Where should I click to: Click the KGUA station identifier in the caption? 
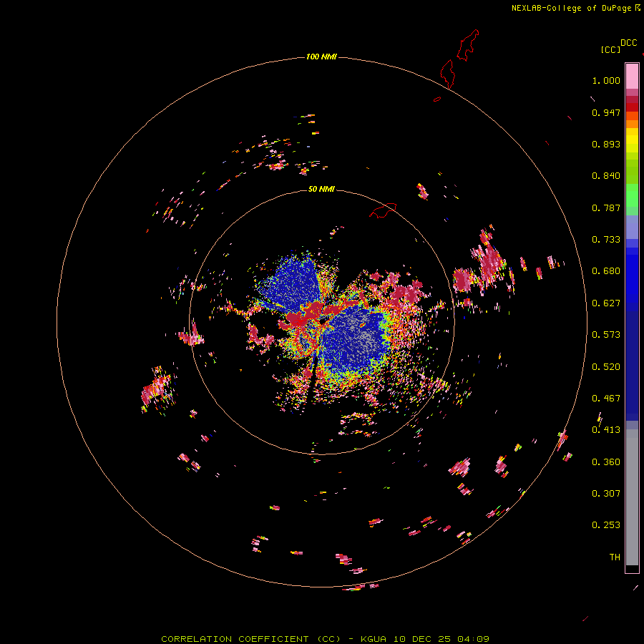click(374, 639)
